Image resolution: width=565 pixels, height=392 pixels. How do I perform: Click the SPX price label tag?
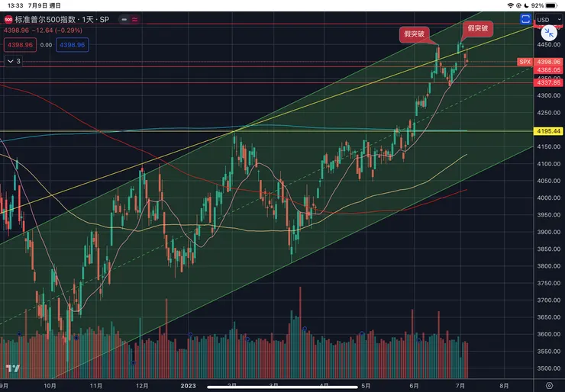click(x=525, y=62)
